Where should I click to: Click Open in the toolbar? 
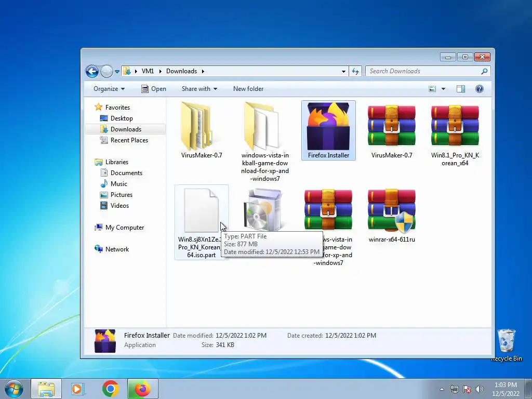tap(154, 89)
